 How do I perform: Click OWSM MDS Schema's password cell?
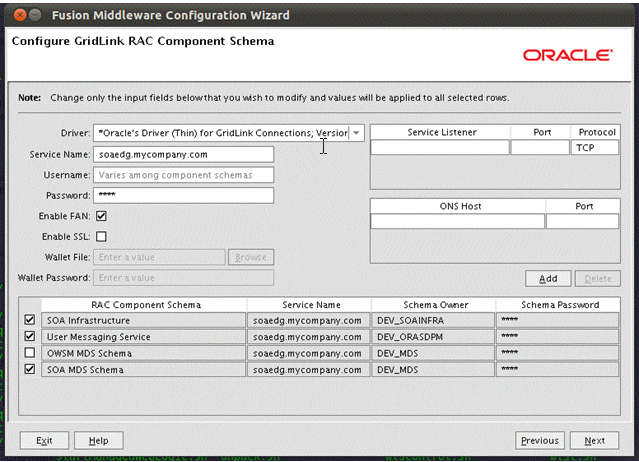[557, 353]
